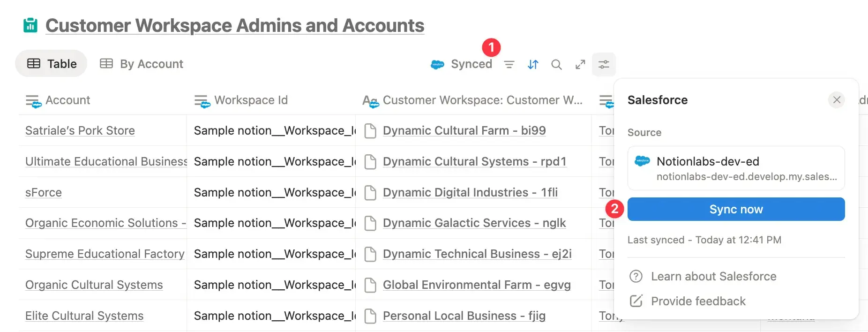The height and width of the screenshot is (332, 868).
Task: Click the Account column header
Action: pyautogui.click(x=103, y=100)
